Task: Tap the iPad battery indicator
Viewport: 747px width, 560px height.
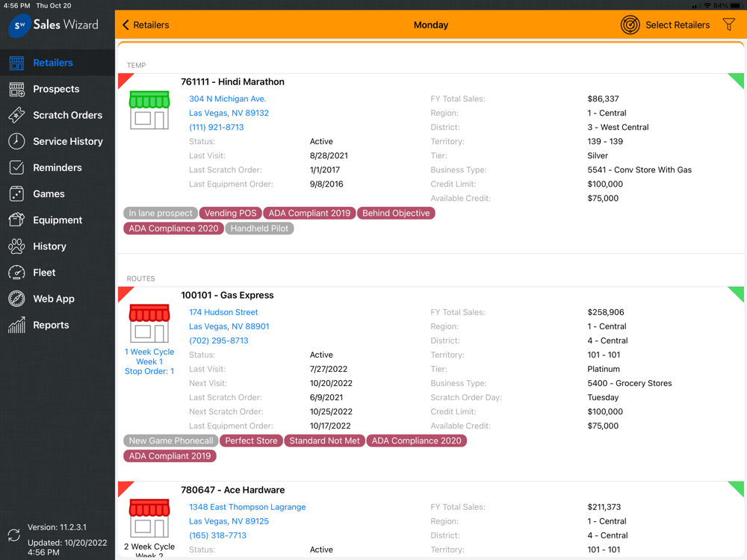Action: [737, 6]
